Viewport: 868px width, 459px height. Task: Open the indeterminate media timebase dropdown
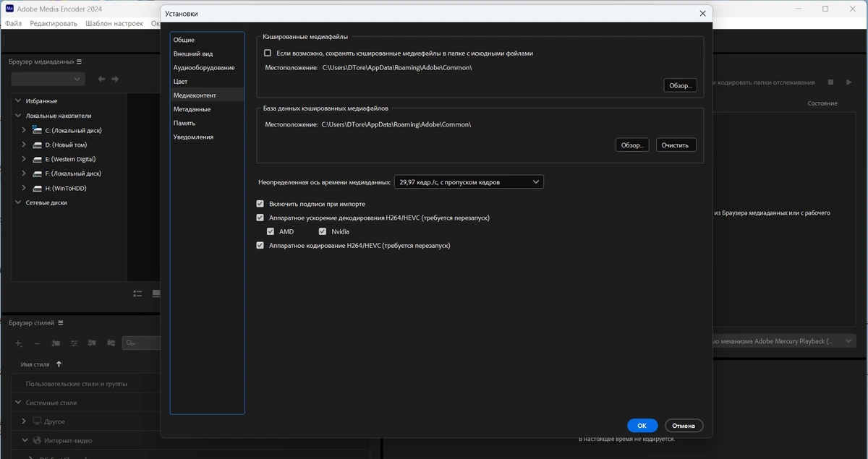click(469, 182)
